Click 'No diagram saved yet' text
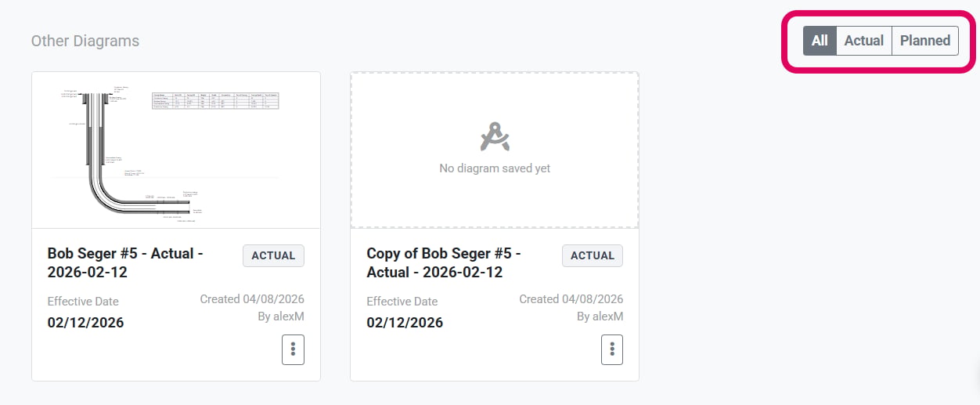980x405 pixels. tap(495, 168)
